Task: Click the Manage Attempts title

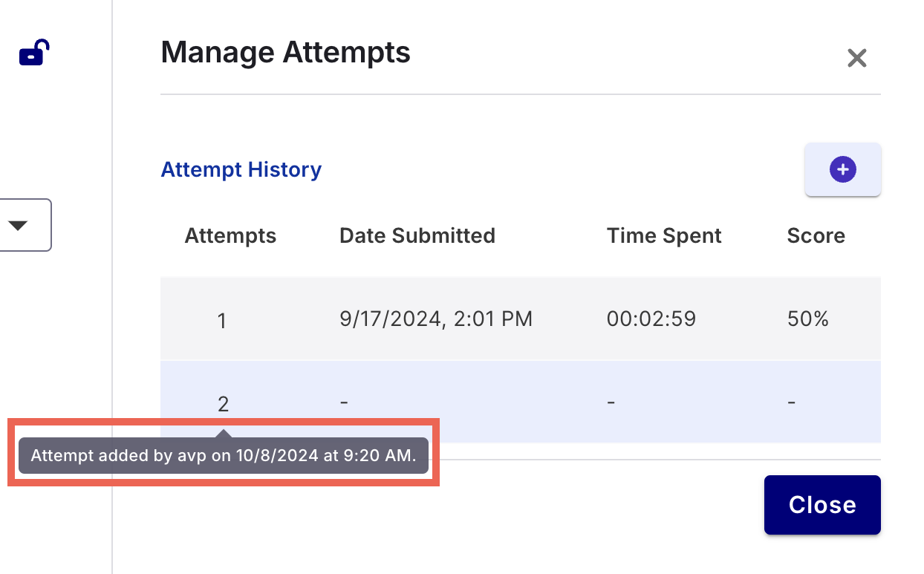Action: (x=285, y=53)
